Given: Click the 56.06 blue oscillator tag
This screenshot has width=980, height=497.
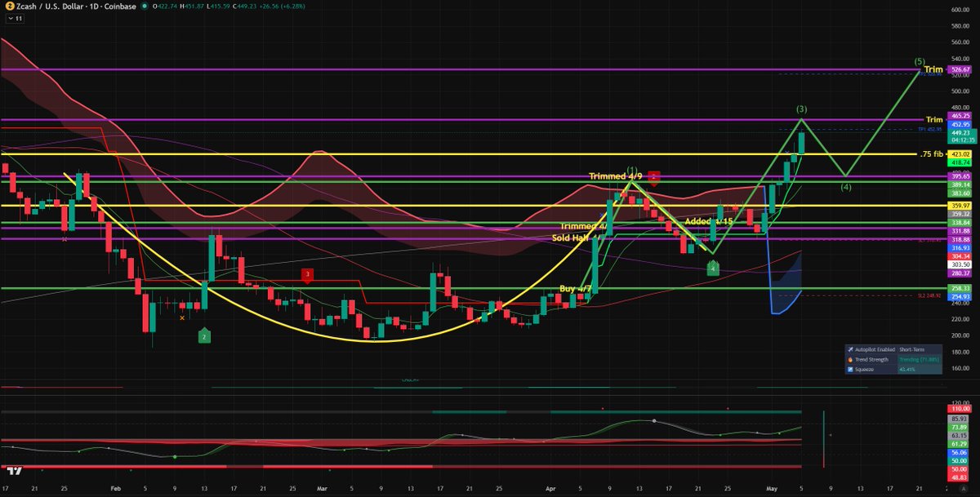Looking at the screenshot, I should point(960,452).
